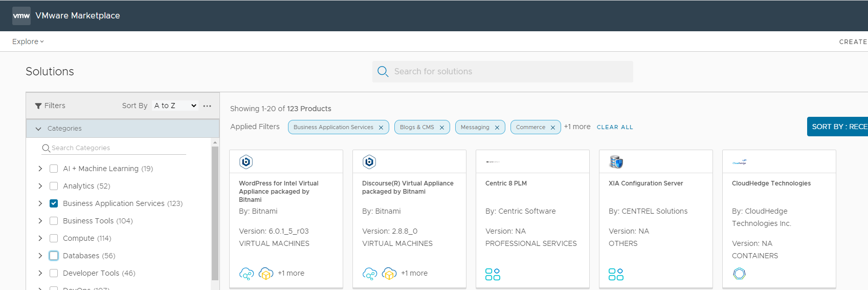
Task: Click Clear All applied filters
Action: (x=615, y=127)
